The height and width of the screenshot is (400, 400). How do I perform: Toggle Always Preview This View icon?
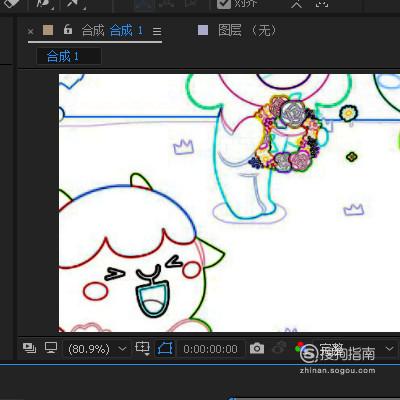(x=29, y=348)
